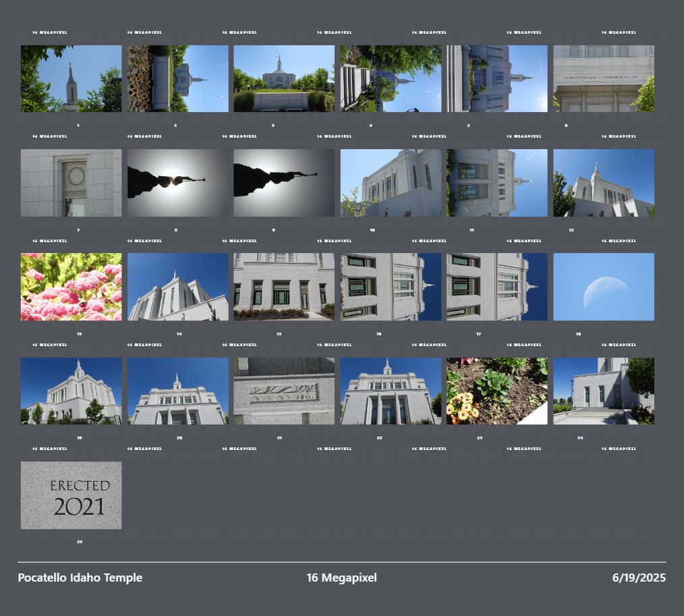Image resolution: width=684 pixels, height=616 pixels.
Task: Open the 'ERECTED 2021' cornerstone thumbnail
Action: [71, 495]
